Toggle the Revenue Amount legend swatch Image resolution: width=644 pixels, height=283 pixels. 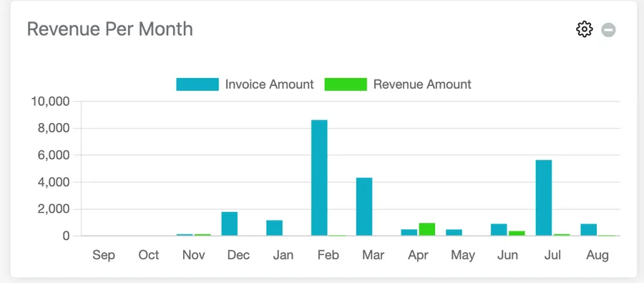pyautogui.click(x=346, y=85)
